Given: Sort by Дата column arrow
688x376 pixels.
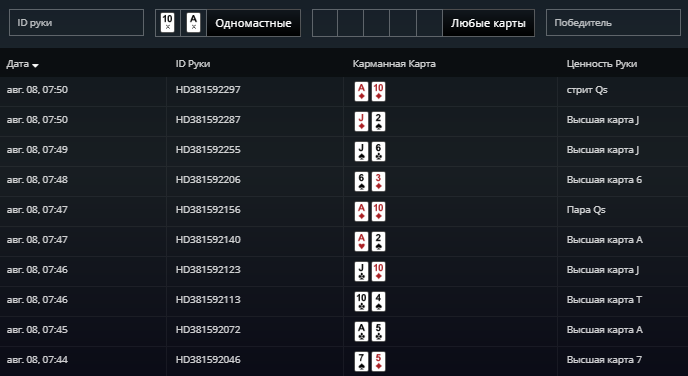Looking at the screenshot, I should click(36, 65).
